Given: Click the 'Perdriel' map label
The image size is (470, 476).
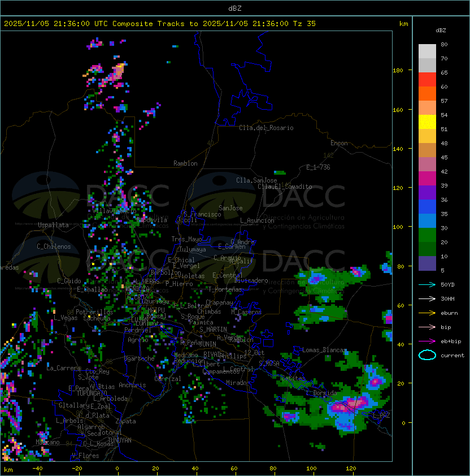Looking at the screenshot, I should pyautogui.click(x=137, y=330).
